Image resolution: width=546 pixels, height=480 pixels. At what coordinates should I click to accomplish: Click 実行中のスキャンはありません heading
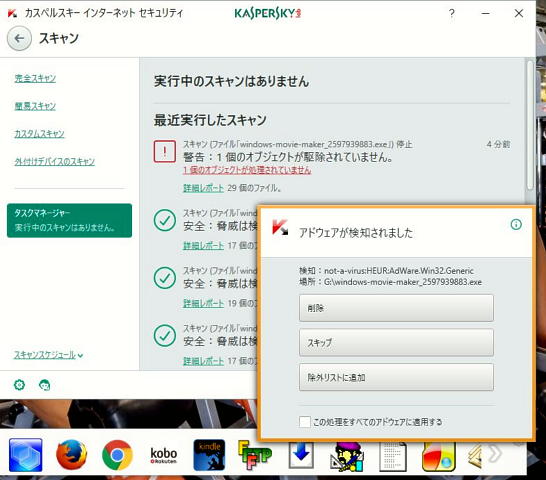pos(232,81)
